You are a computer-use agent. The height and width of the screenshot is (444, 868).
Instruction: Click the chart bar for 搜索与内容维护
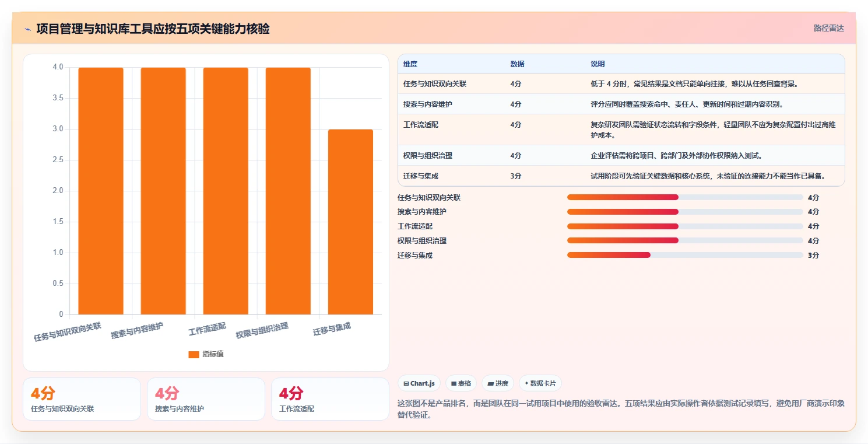(163, 191)
